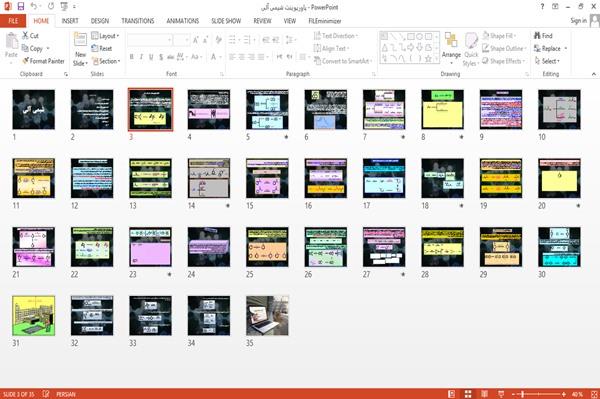Image resolution: width=600 pixels, height=399 pixels.
Task: Click zoom level 40% in status bar
Action: (x=577, y=394)
